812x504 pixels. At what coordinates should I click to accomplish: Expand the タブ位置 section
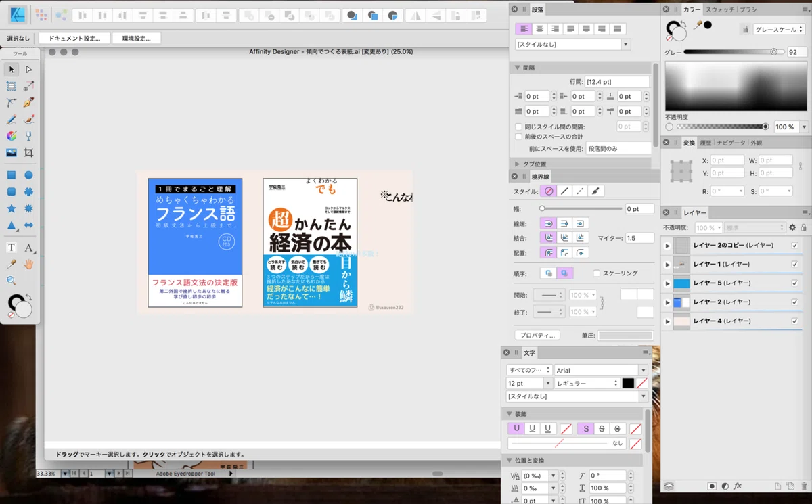[518, 164]
